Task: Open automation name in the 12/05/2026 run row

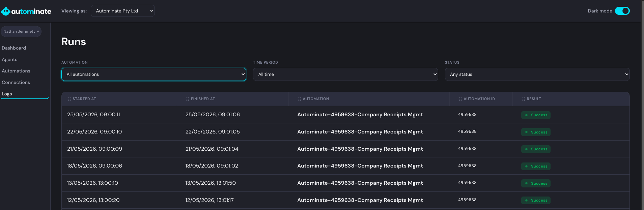Action: (x=360, y=200)
